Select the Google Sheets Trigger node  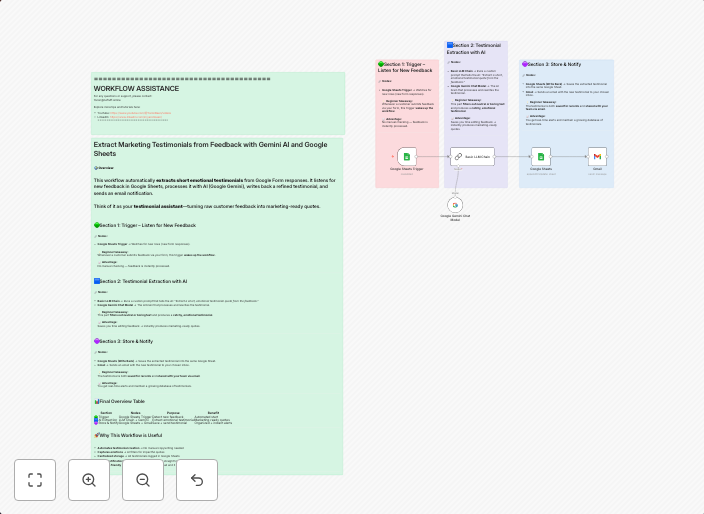coord(407,157)
